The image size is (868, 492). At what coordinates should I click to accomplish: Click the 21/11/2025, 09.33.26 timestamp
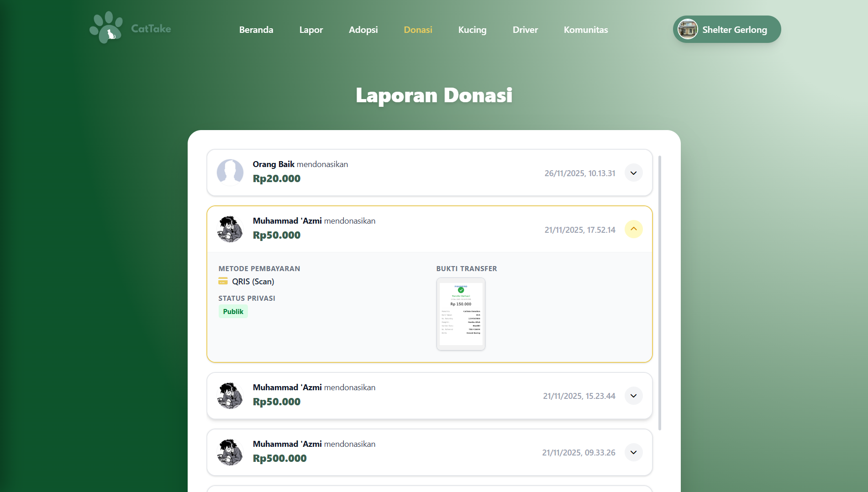pos(579,453)
